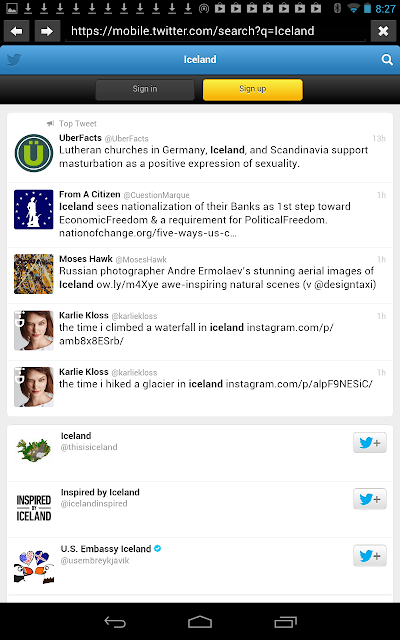Click the Sign in button
The width and height of the screenshot is (400, 640).
pyautogui.click(x=145, y=89)
